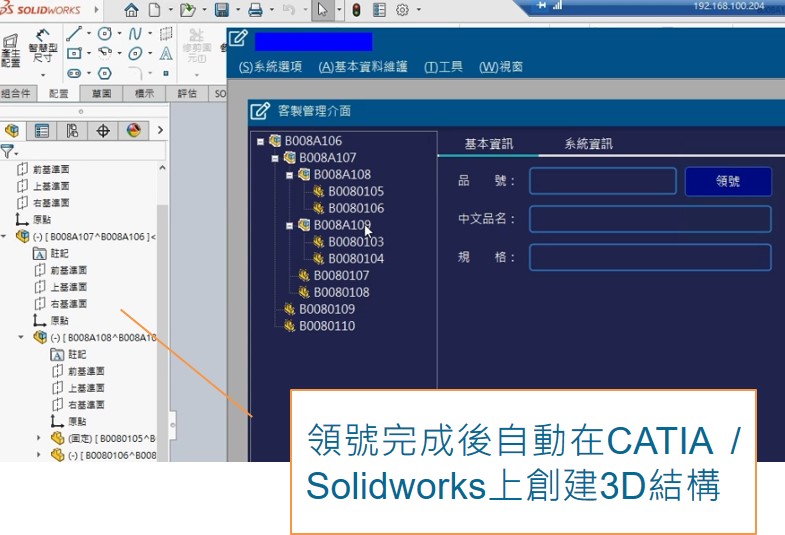
Task: Open the DimXpertManager crosshair tab
Action: pos(103,131)
